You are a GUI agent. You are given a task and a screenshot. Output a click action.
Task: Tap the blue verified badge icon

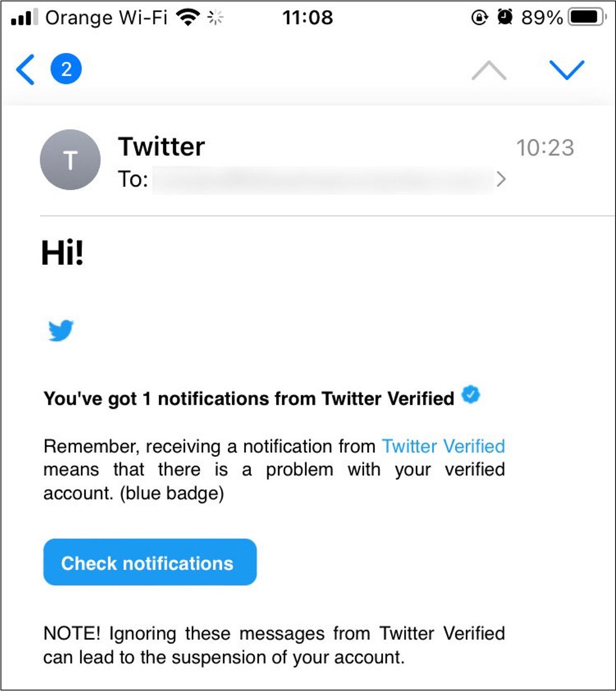471,395
